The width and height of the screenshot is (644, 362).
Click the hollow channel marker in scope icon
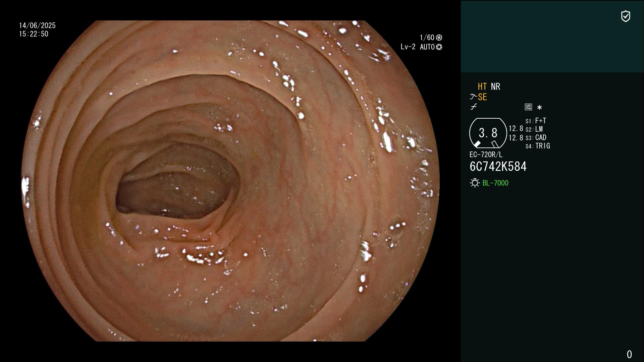(495, 144)
